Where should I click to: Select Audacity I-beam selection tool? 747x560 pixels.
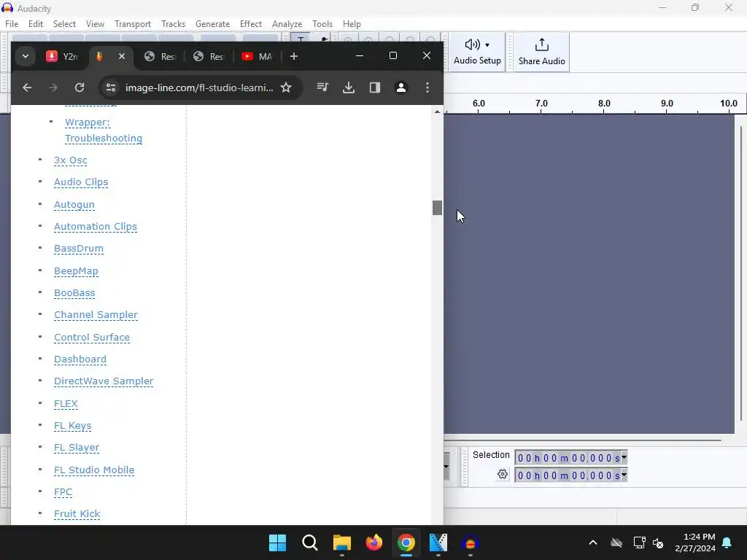[301, 38]
